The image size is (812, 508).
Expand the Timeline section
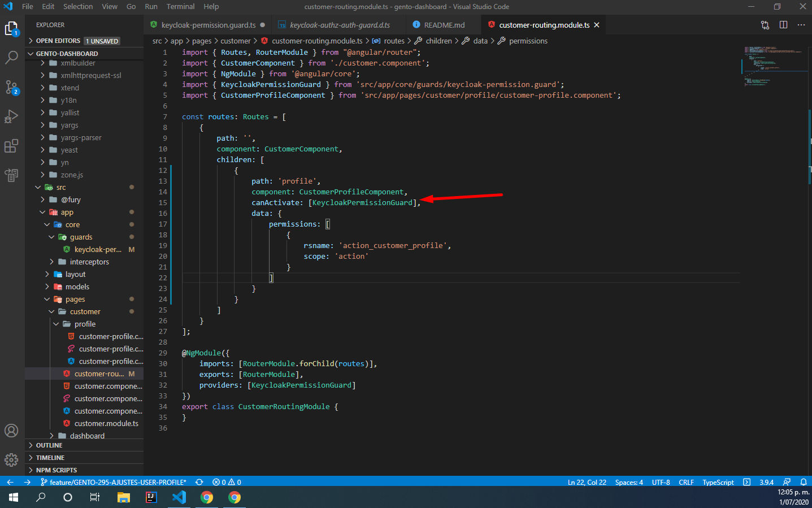pyautogui.click(x=84, y=458)
